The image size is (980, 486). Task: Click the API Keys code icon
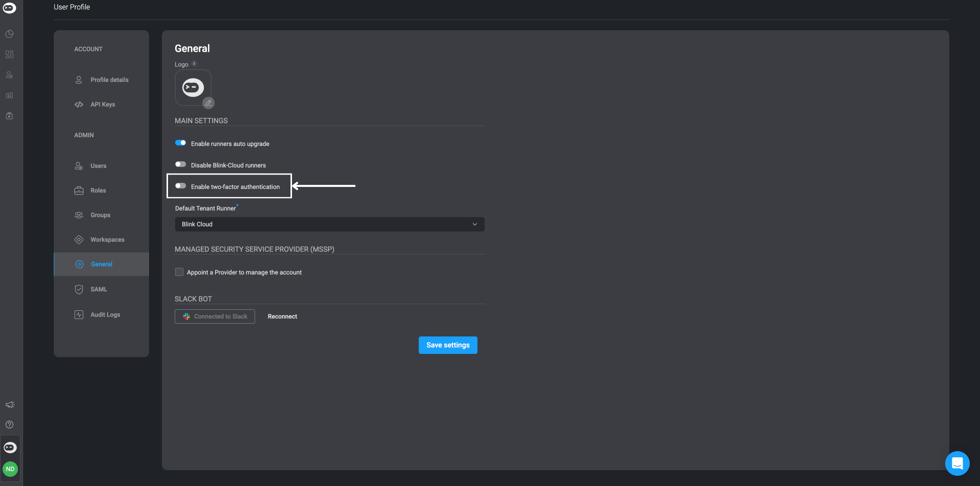pyautogui.click(x=79, y=104)
